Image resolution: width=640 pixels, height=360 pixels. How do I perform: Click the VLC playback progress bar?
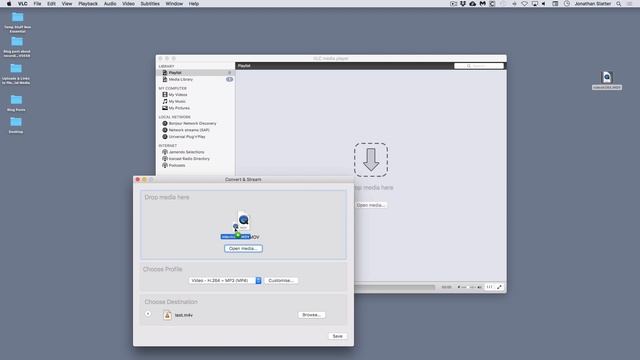394,287
